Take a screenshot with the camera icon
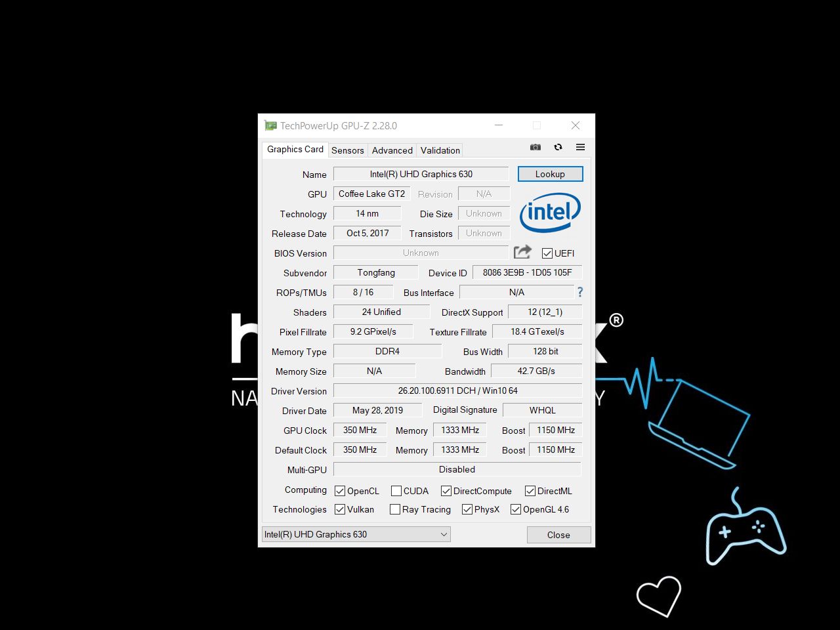Viewport: 840px width, 630px height. [535, 147]
